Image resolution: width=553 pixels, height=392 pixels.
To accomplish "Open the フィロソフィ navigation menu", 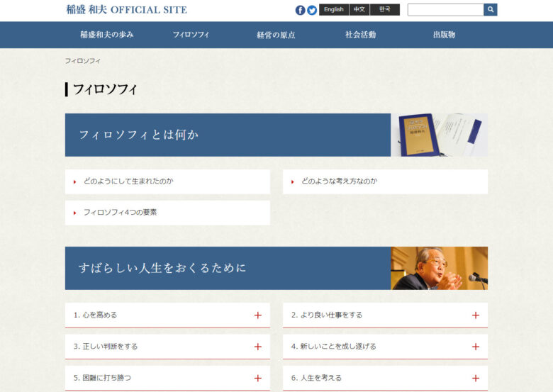I will tap(191, 35).
